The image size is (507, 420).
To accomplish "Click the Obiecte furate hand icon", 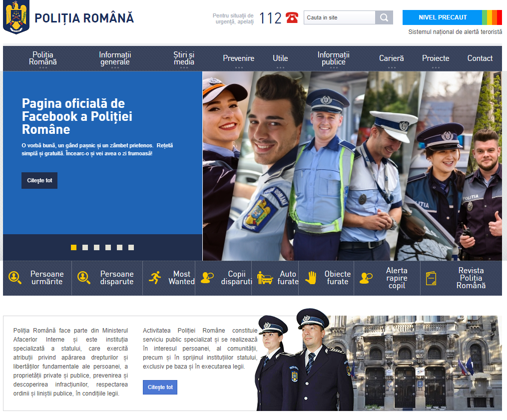I will click(311, 278).
